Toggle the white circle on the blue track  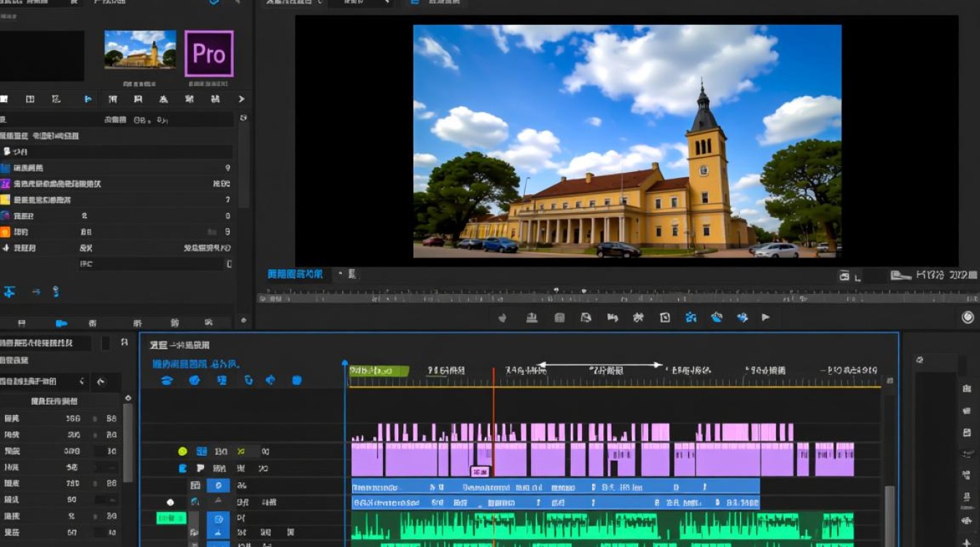click(x=170, y=502)
